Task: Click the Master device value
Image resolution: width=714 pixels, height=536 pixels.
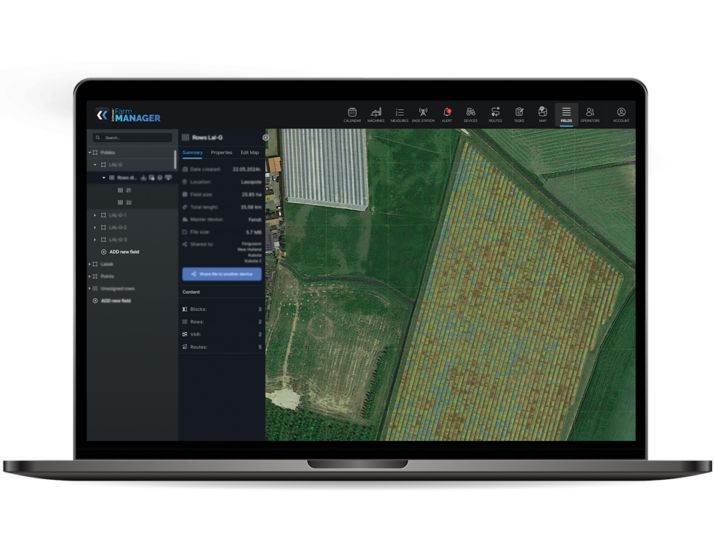Action: click(255, 220)
